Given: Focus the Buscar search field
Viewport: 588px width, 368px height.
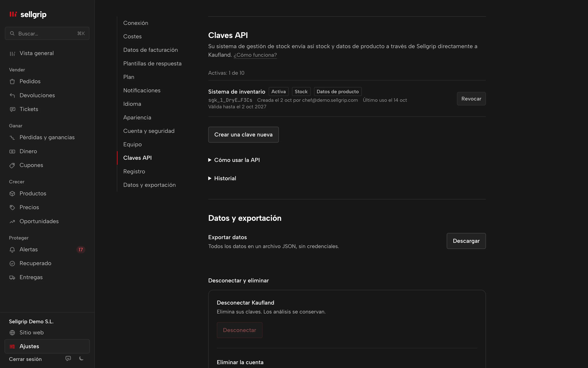Looking at the screenshot, I should point(47,33).
